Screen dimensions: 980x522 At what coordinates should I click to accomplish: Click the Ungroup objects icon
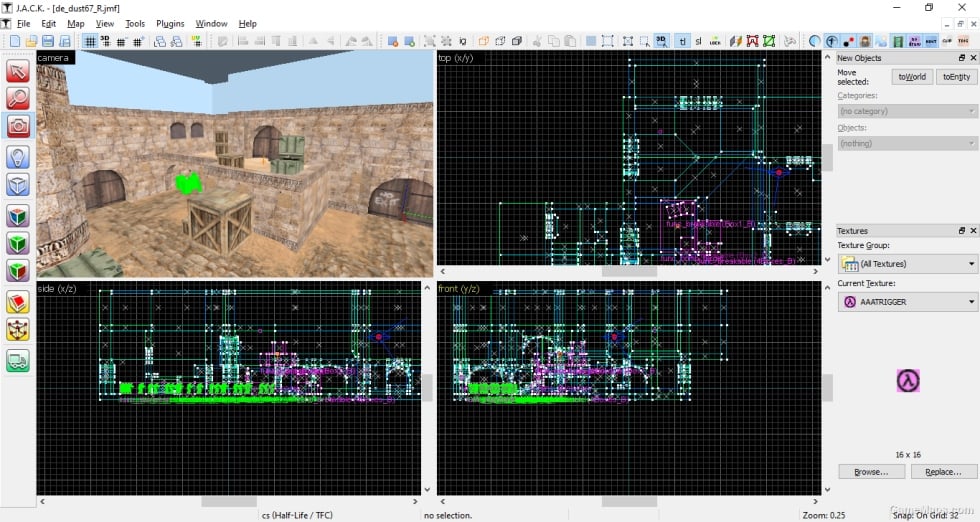(446, 41)
